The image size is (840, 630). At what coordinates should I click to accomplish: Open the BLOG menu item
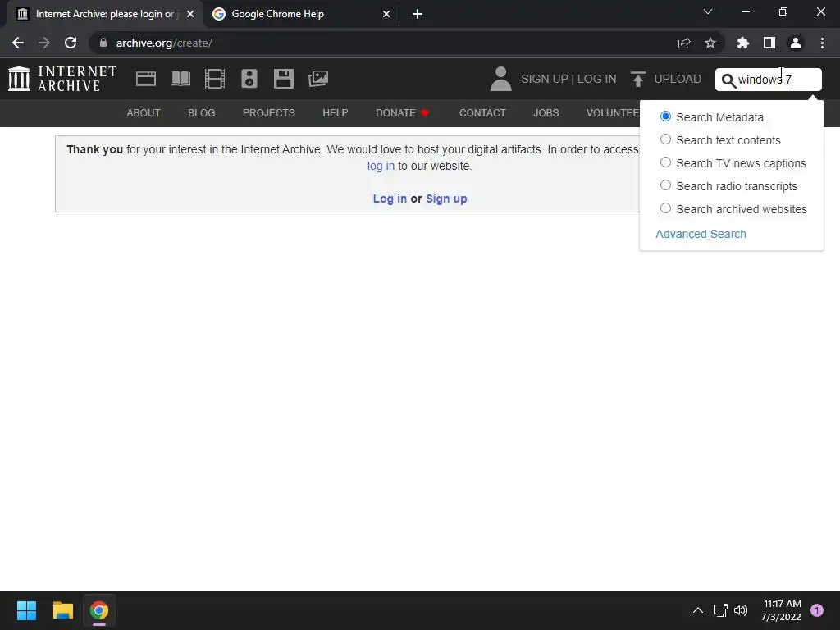click(x=202, y=113)
